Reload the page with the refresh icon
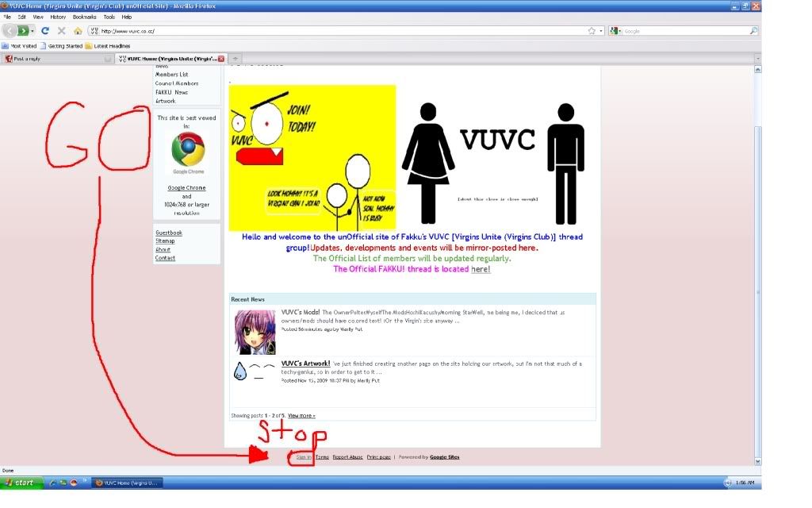Screen dimensions: 812x508 (45, 31)
